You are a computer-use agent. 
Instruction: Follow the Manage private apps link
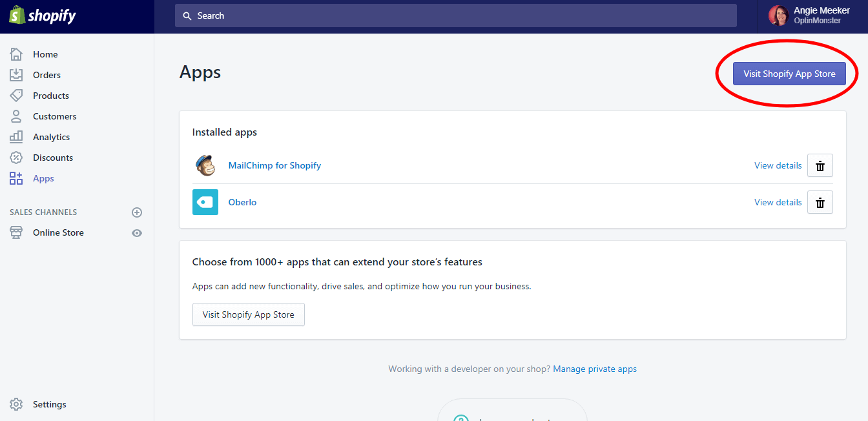595,369
